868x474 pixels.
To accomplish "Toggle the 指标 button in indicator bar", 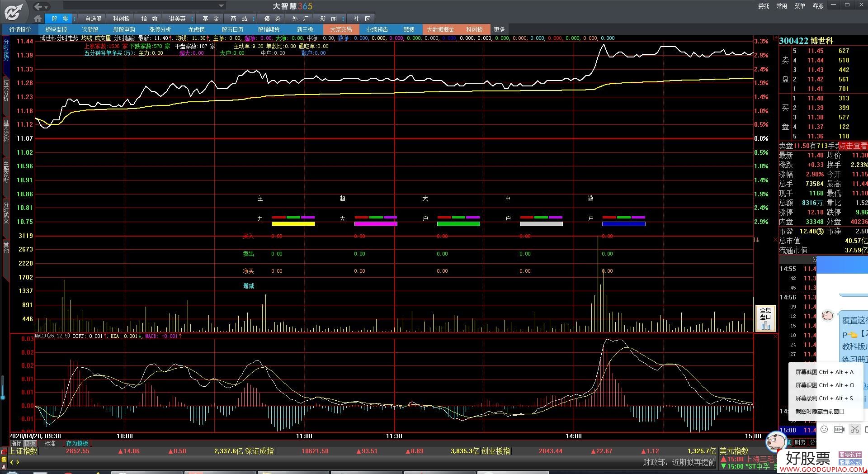I will (16, 443).
